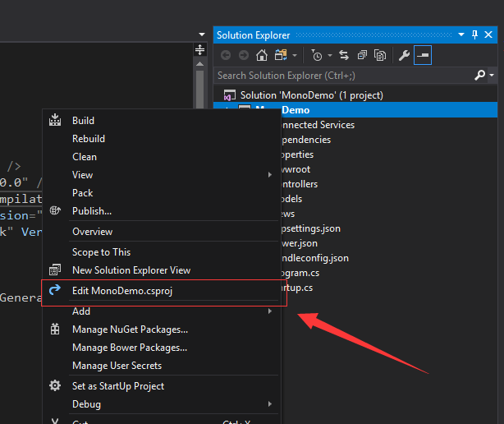Click the editor vertical scrollbar thumb
504x424 pixels.
[200, 89]
